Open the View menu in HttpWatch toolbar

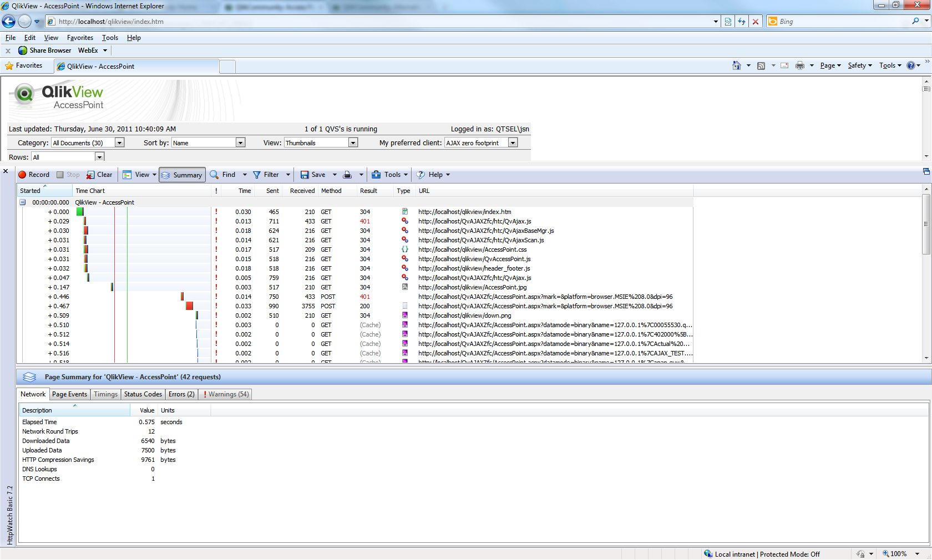(139, 175)
